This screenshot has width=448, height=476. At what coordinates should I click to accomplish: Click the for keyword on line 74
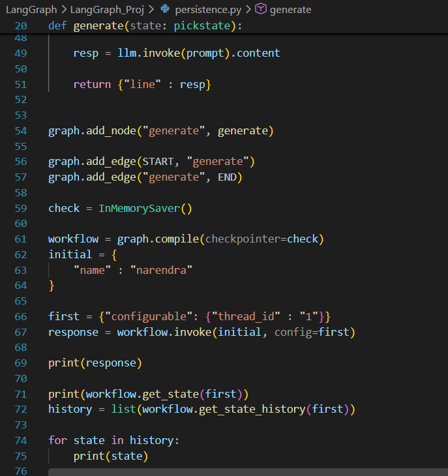click(57, 441)
